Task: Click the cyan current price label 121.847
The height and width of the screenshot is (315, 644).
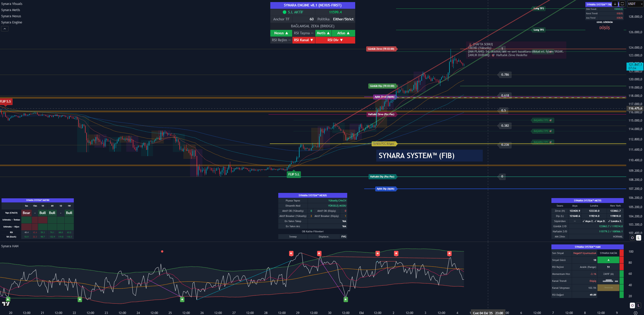Action: click(634, 66)
